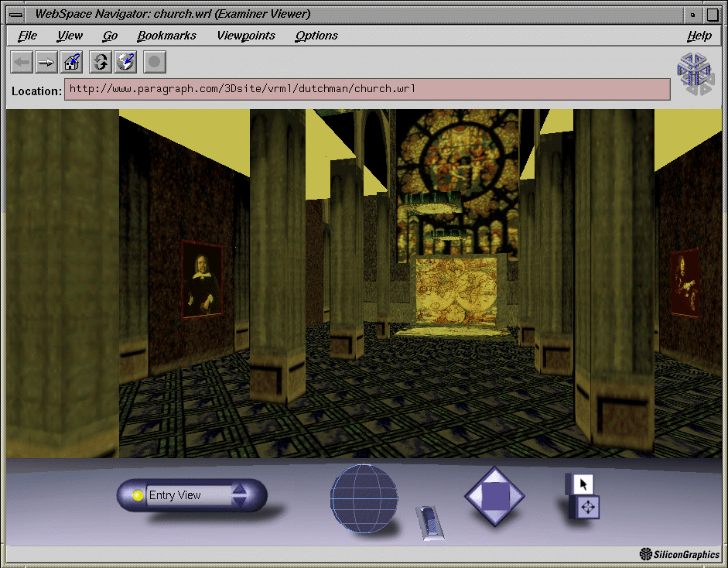Click the diamond pan control
Viewport: 728px width, 568px height.
495,496
